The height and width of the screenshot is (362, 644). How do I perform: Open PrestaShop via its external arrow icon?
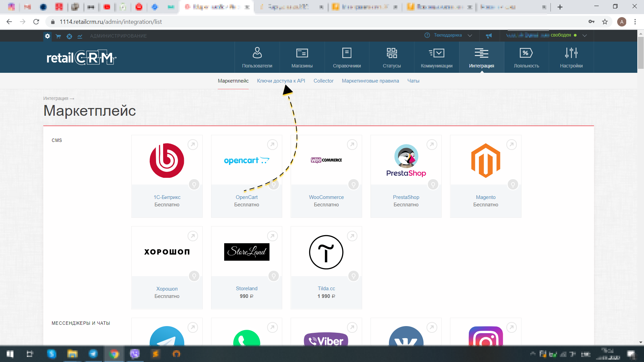tap(432, 145)
